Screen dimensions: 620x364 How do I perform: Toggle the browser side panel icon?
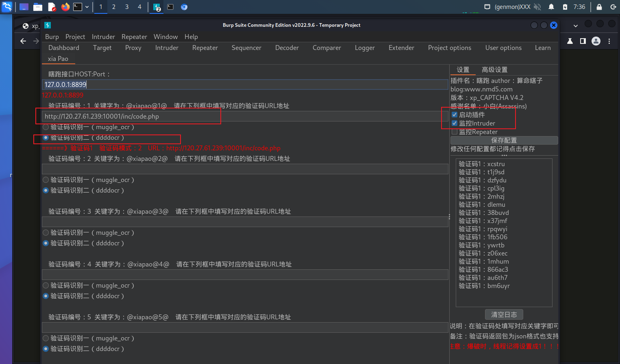click(x=583, y=41)
